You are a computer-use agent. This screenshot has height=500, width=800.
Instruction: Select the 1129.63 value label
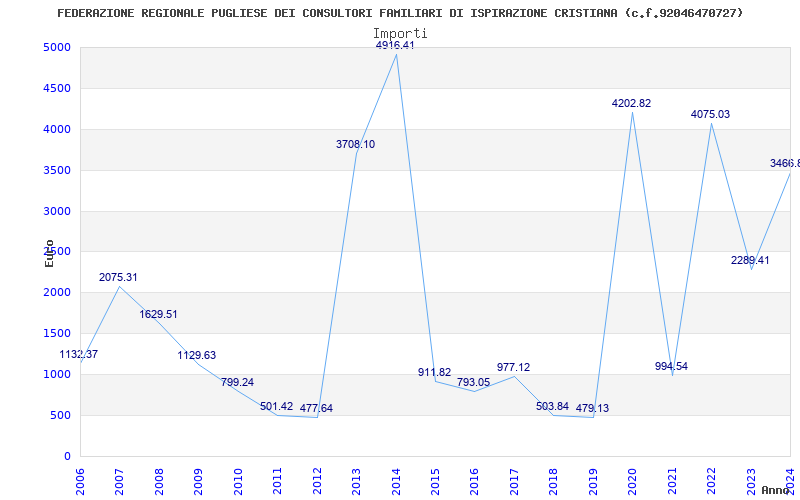pyautogui.click(x=197, y=356)
